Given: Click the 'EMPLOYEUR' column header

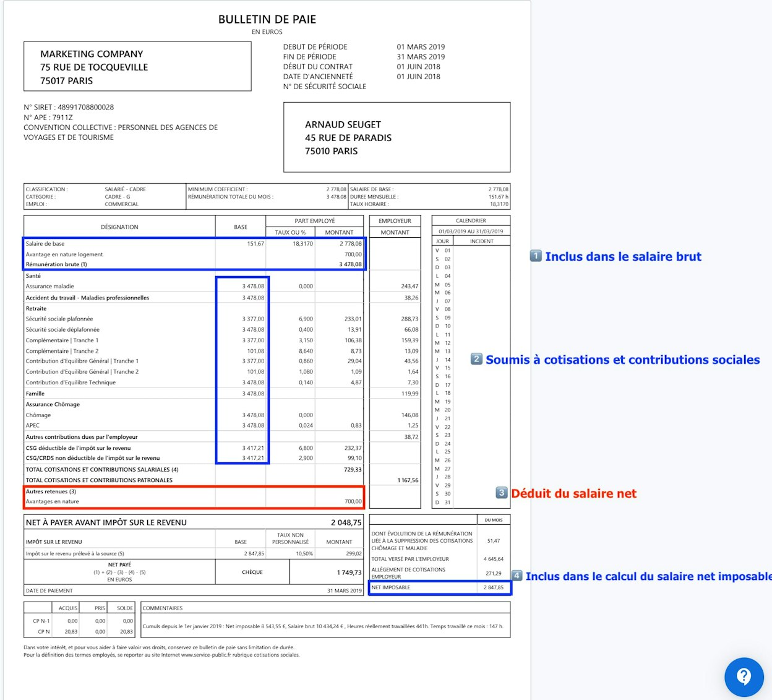Looking at the screenshot, I should click(395, 221).
